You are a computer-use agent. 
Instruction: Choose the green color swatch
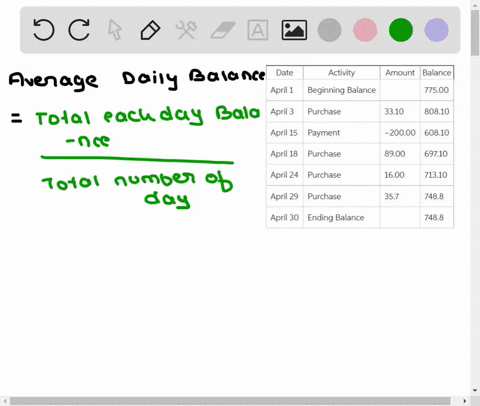(x=401, y=30)
